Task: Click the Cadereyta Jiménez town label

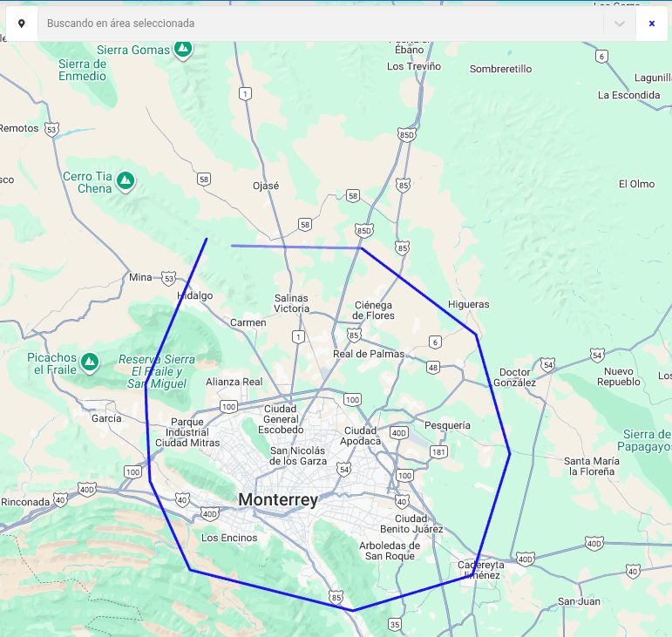Action: pyautogui.click(x=480, y=569)
